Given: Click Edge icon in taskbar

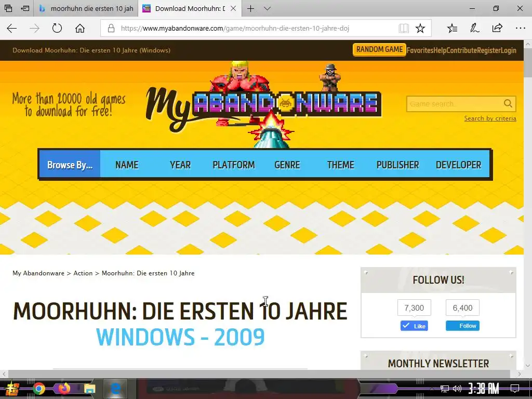Looking at the screenshot, I should [x=115, y=389].
